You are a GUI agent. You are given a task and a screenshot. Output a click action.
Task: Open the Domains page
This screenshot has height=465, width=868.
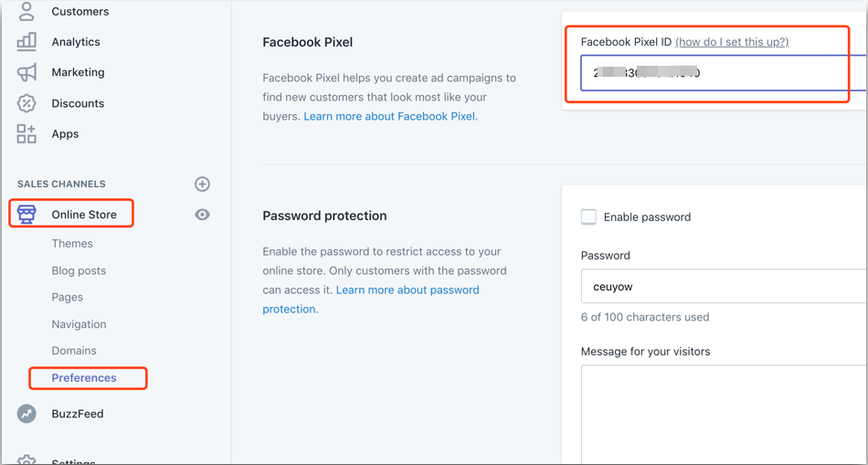point(74,351)
